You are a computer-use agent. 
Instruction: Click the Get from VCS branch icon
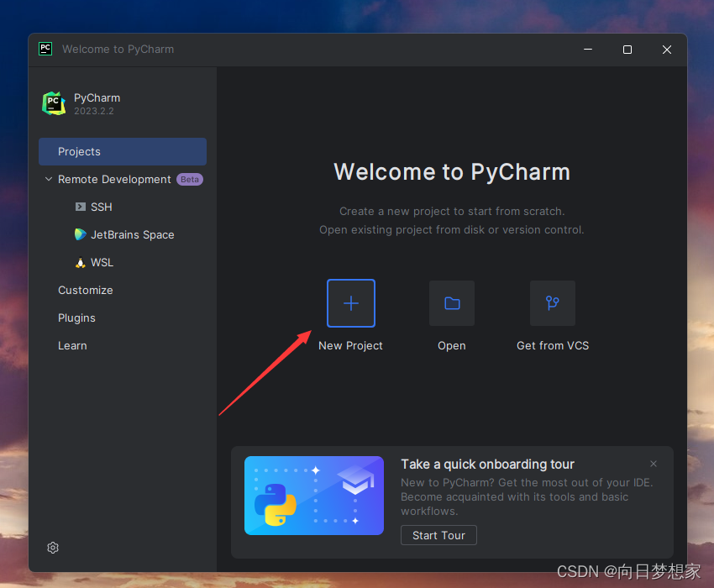(553, 303)
